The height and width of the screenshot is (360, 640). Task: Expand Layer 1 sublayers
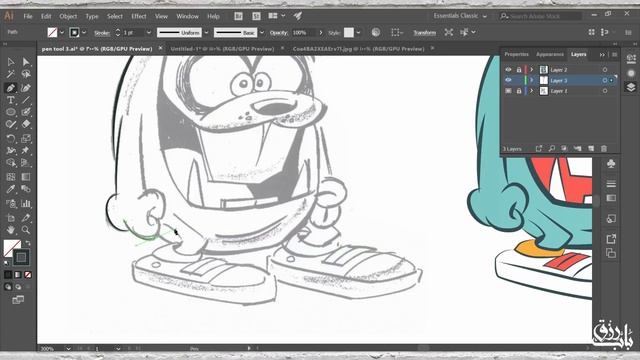(531, 91)
